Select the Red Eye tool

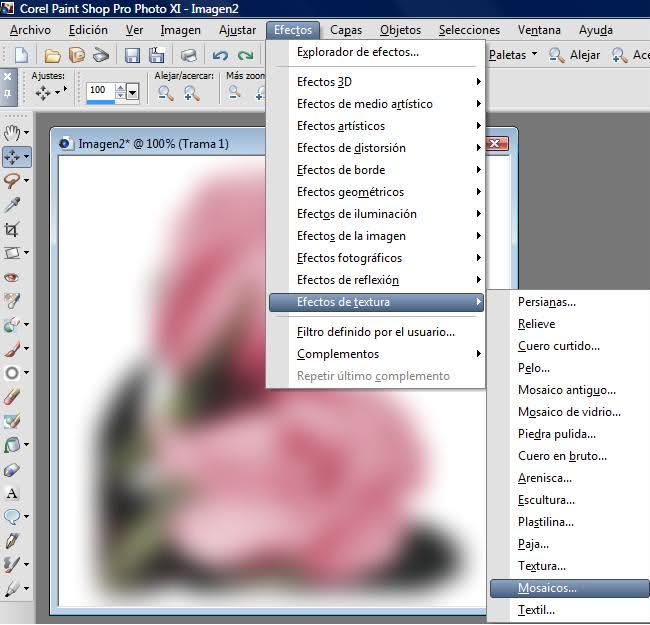pos(12,277)
